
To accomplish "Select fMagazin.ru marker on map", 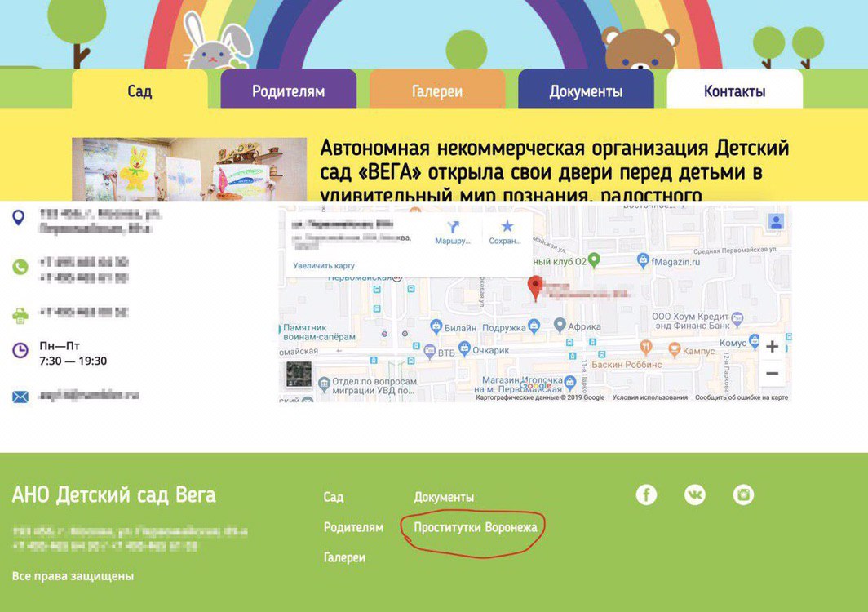I will coord(643,259).
